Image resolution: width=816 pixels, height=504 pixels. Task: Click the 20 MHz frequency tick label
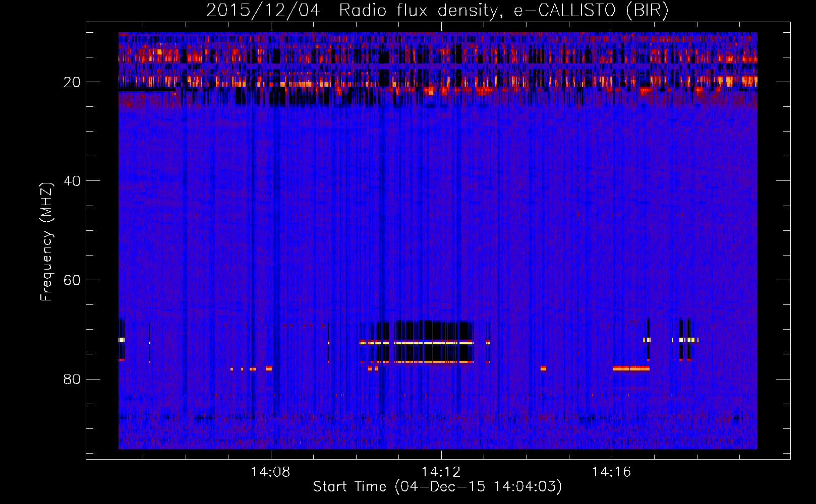tap(72, 82)
